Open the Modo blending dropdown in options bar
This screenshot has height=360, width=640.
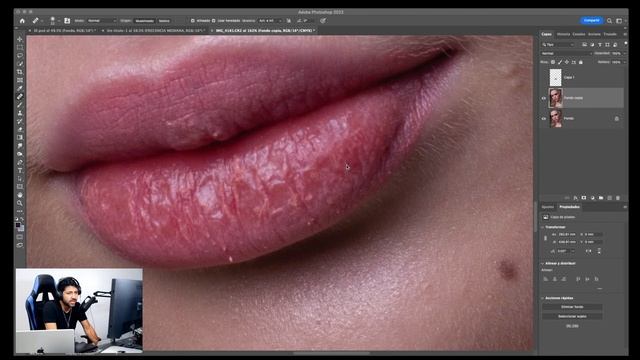tap(101, 20)
